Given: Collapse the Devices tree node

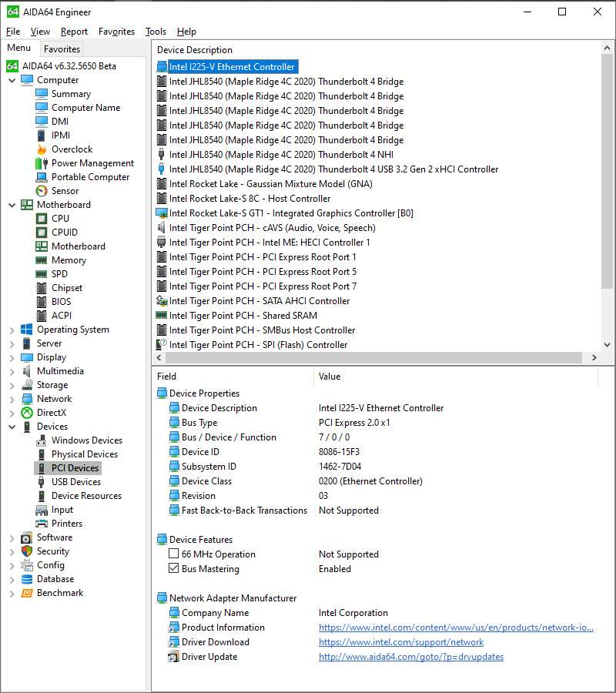Looking at the screenshot, I should click(x=12, y=427).
